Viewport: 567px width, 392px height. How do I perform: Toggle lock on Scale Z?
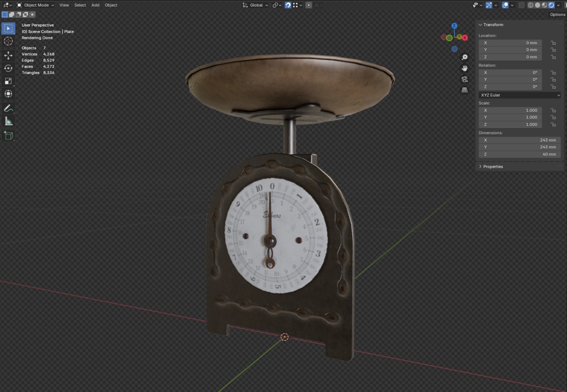(553, 125)
